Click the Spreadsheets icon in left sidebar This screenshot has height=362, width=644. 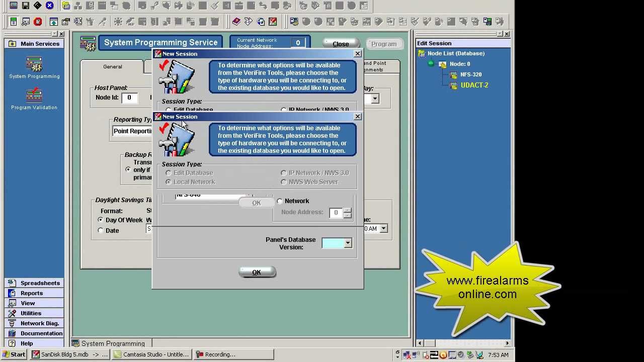point(12,283)
